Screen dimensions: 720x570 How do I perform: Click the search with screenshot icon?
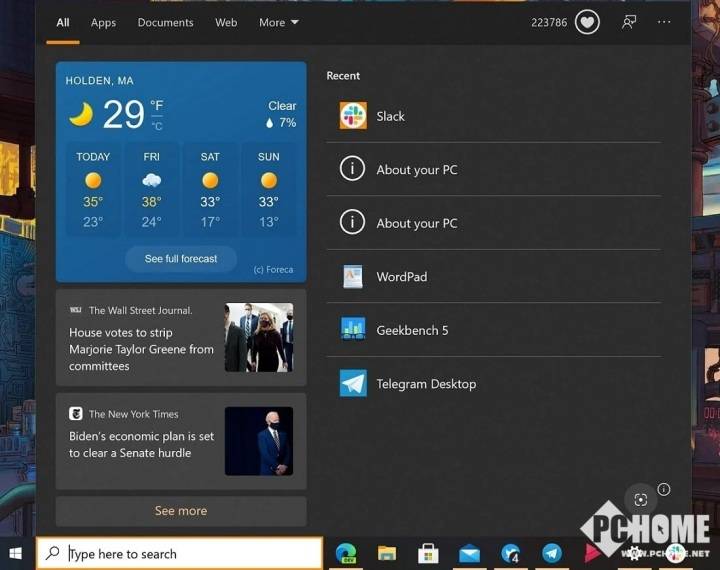click(x=641, y=500)
